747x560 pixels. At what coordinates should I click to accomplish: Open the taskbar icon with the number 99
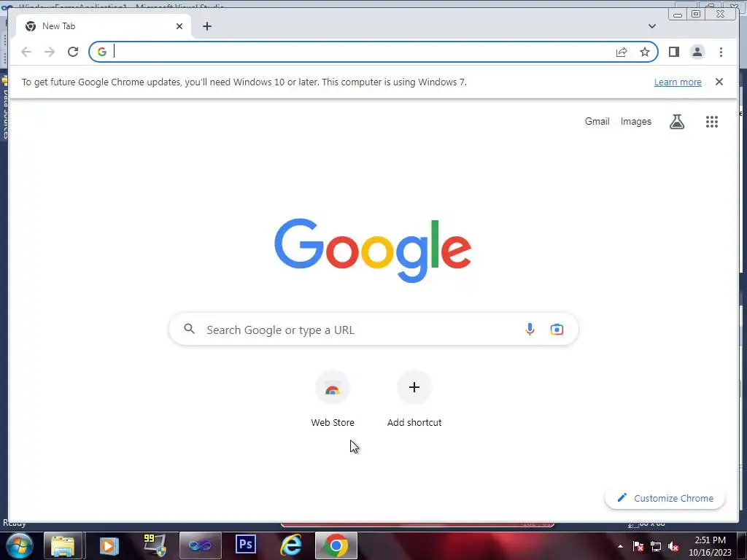click(x=155, y=545)
